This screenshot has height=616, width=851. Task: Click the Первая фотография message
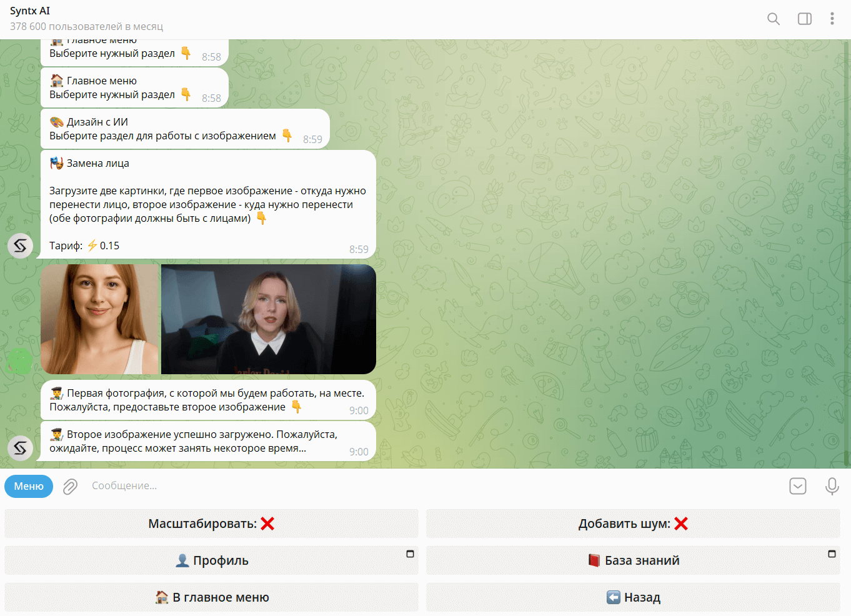[x=208, y=400]
